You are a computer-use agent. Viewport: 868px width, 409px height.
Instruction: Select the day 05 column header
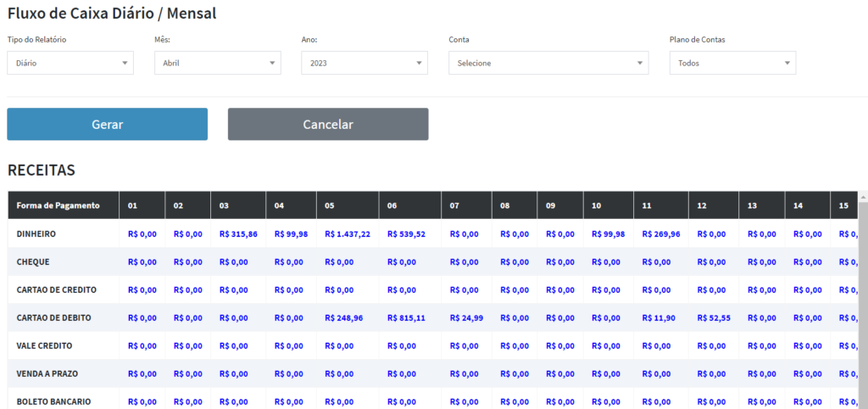(x=331, y=205)
